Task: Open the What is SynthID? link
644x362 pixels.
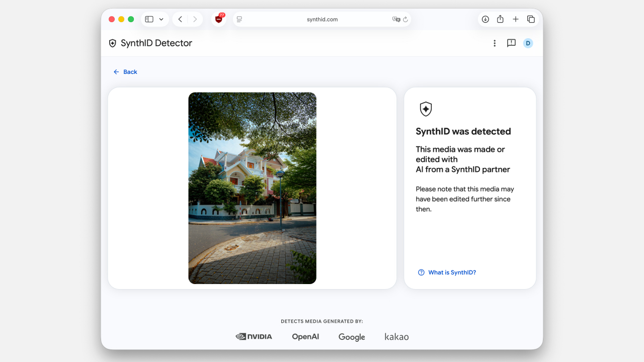Action: [x=447, y=273]
